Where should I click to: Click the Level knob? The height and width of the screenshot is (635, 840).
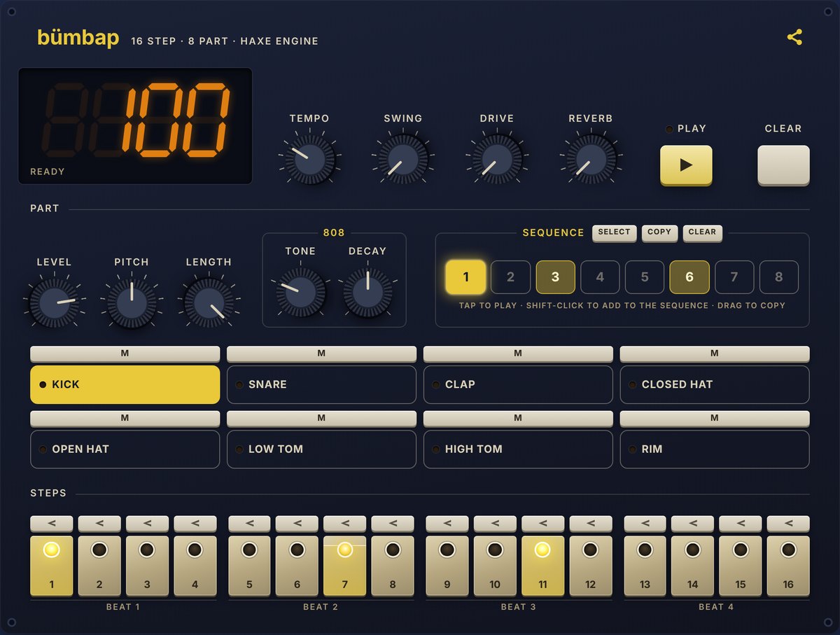click(54, 302)
